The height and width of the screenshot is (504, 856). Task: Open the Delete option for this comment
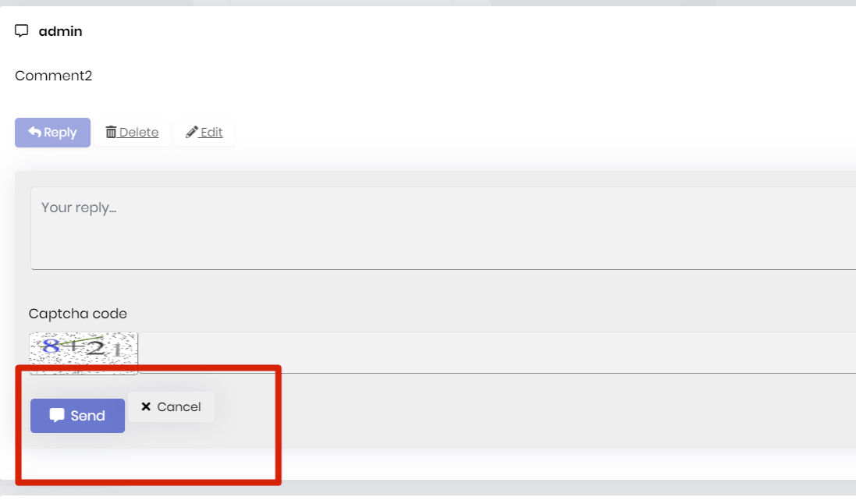tap(132, 132)
